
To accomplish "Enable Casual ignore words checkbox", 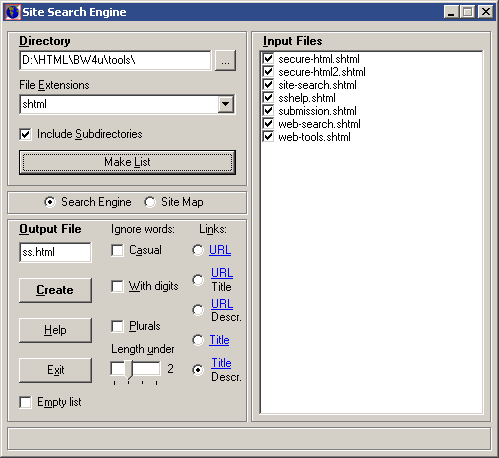I will click(117, 250).
